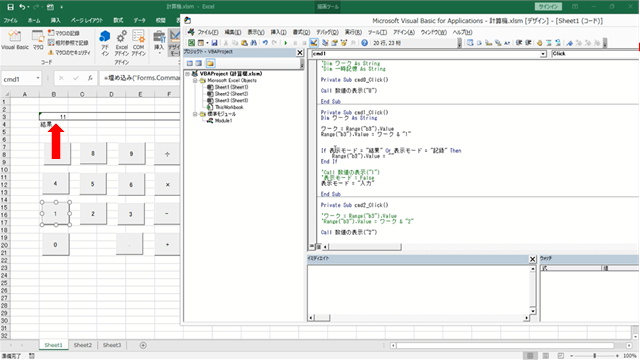Click the Visual Basic ribbon icon in Excel
Viewport: 640px width, 360px height.
[15, 40]
